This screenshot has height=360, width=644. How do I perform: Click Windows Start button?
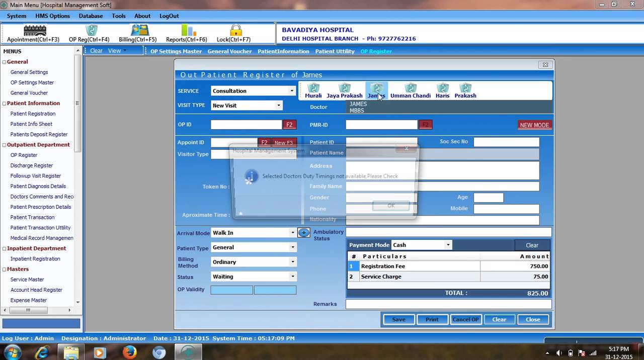click(x=12, y=352)
